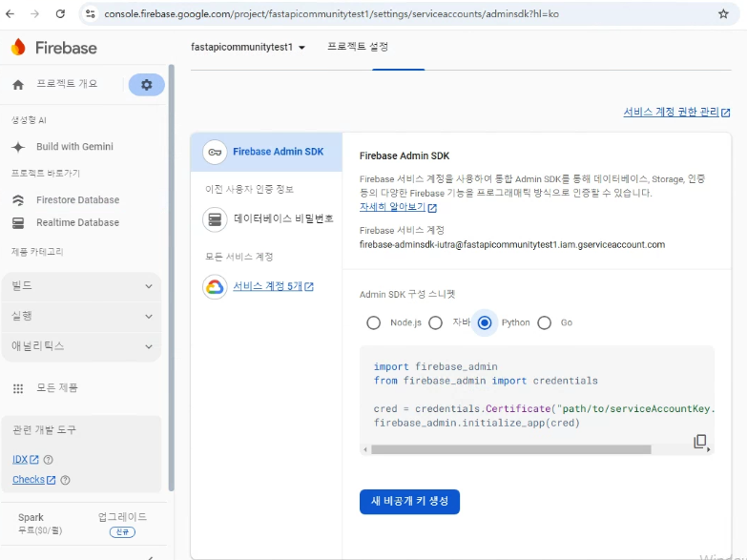
Task: Open the IDX link
Action: point(20,460)
